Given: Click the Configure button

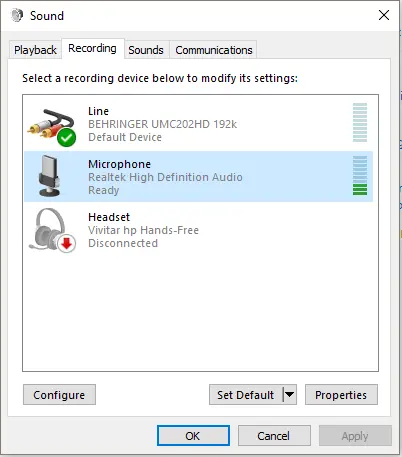Looking at the screenshot, I should coord(59,395).
